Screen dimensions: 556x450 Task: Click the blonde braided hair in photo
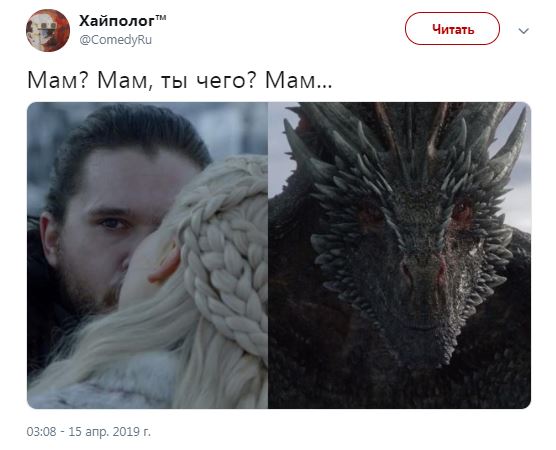(222, 255)
